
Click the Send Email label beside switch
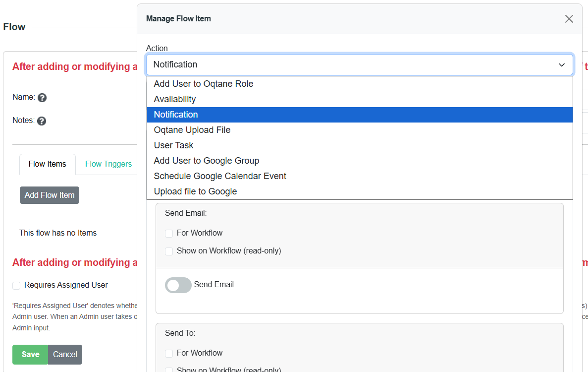pos(214,285)
